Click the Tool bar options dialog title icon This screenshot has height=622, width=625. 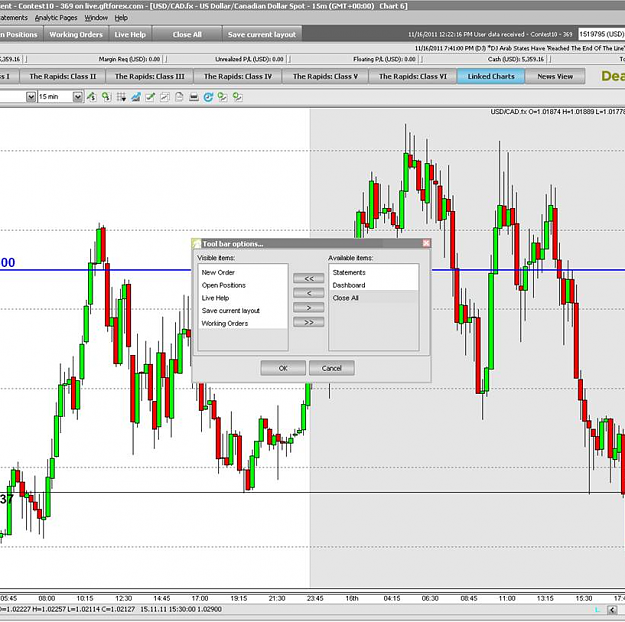tap(197, 244)
